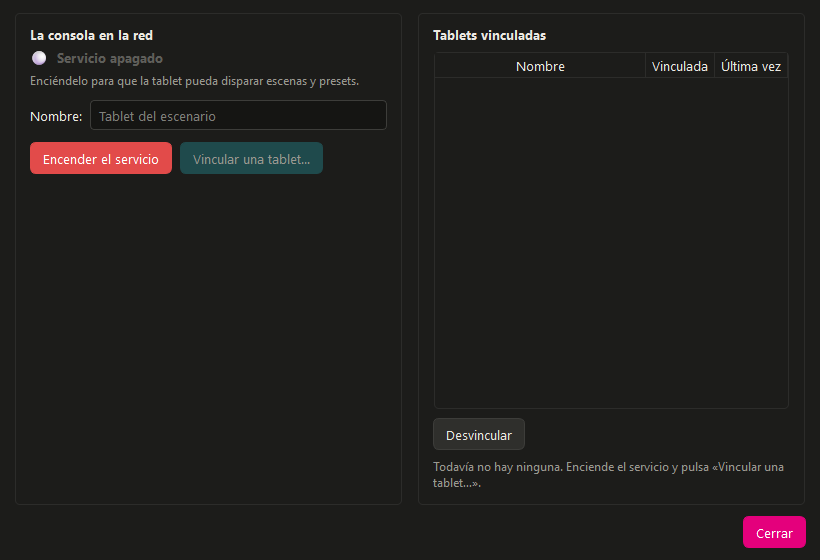Image resolution: width=820 pixels, height=560 pixels.
Task: Click the Desvincular button
Action: [x=479, y=435]
